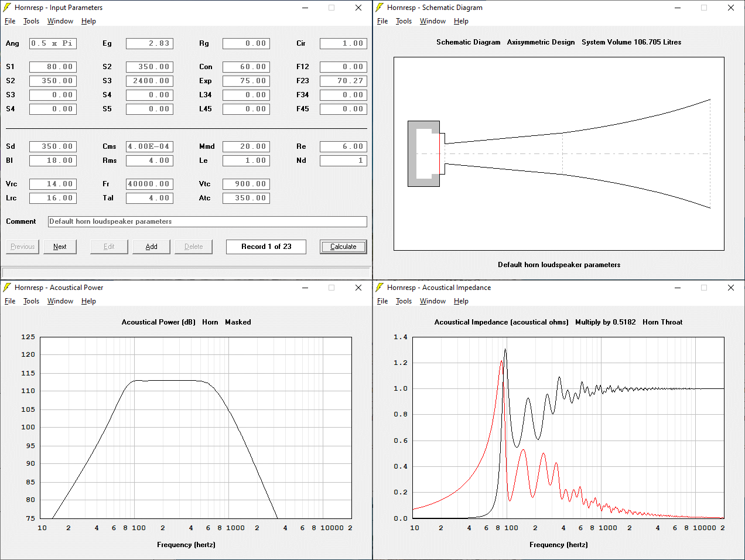The width and height of the screenshot is (745, 560).
Task: Click the Rg input field
Action: point(246,43)
